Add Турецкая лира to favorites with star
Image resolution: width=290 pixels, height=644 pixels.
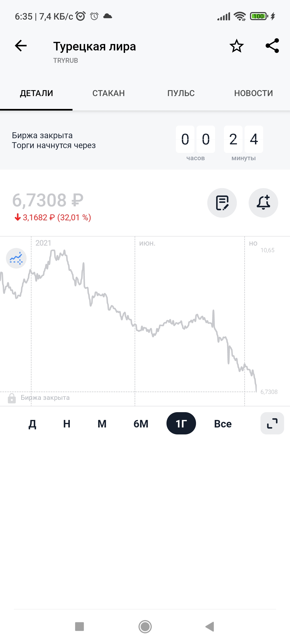(x=237, y=46)
